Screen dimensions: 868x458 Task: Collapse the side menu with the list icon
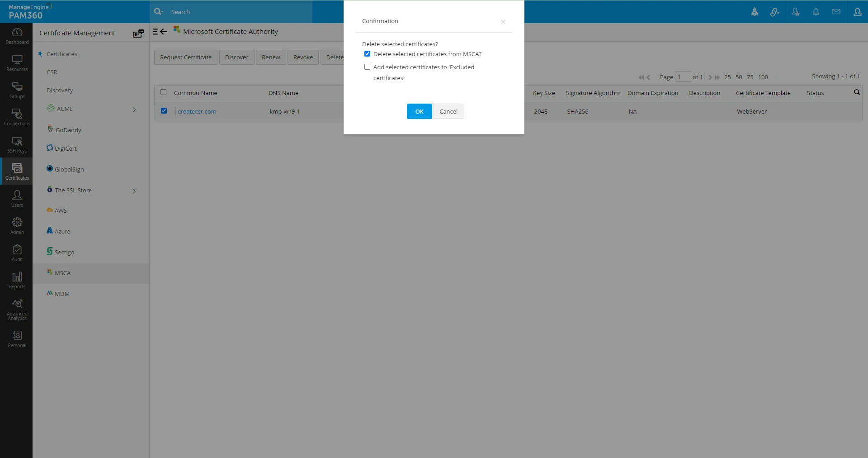155,32
